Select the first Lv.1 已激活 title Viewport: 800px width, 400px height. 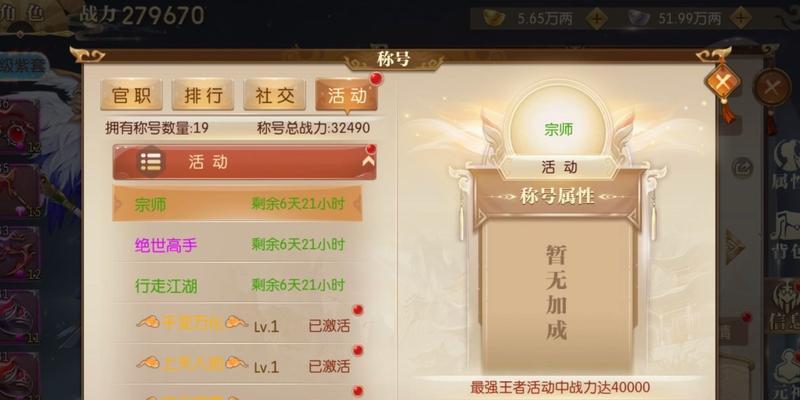(238, 324)
